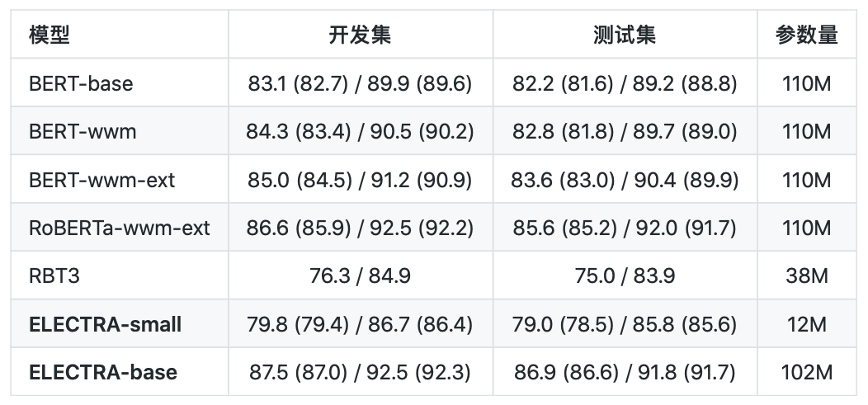
Task: Select the RoBERTa-wwm-ext model name cell
Action: (120, 228)
